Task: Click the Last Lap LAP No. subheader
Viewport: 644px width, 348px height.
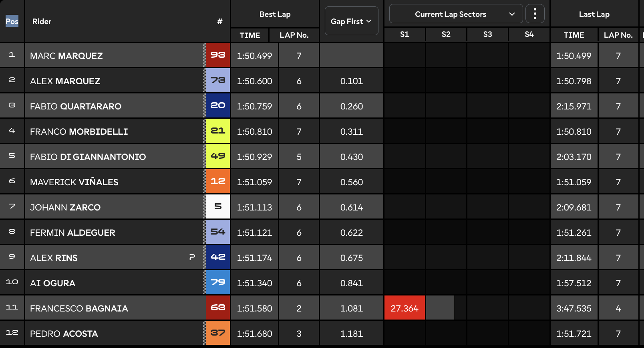Action: pos(618,35)
